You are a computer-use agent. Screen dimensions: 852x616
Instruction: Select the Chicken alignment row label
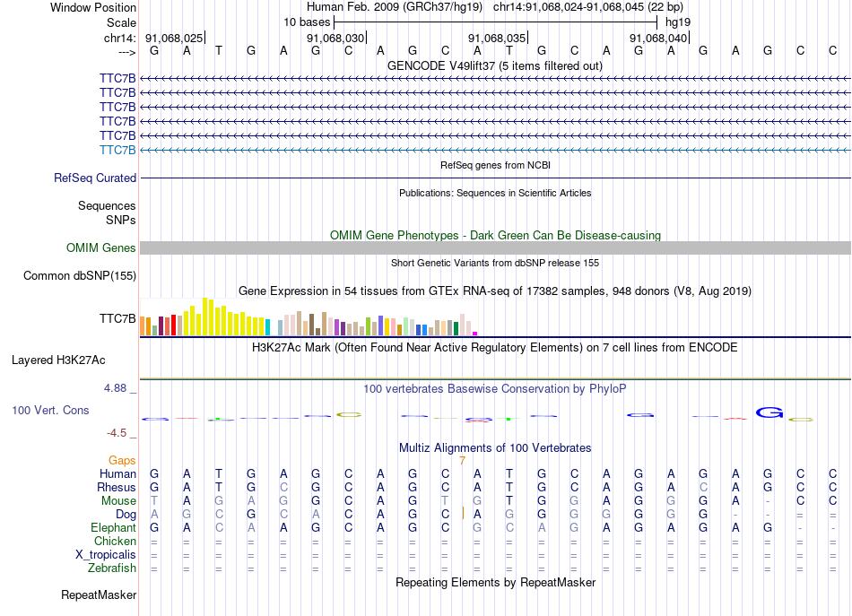pyautogui.click(x=115, y=542)
